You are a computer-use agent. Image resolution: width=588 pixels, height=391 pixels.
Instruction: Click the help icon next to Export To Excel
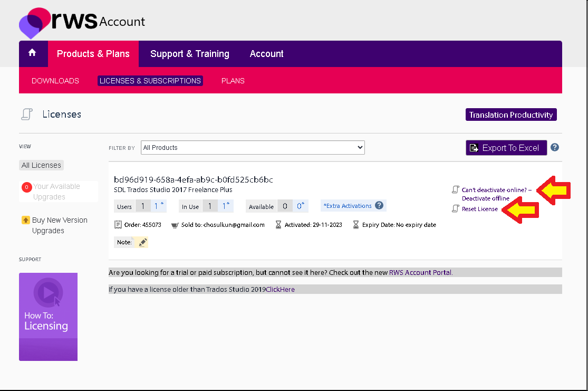554,147
